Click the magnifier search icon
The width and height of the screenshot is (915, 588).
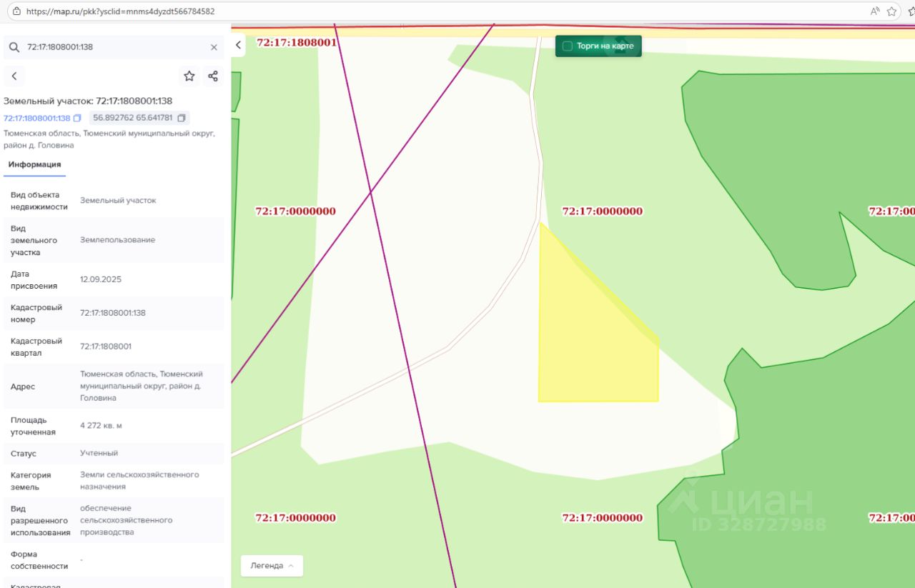(x=14, y=47)
